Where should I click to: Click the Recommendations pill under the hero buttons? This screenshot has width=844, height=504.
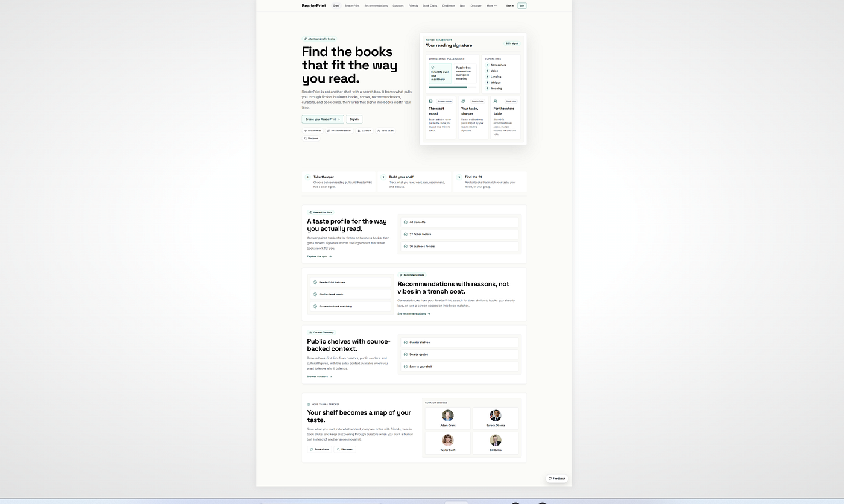click(x=339, y=130)
